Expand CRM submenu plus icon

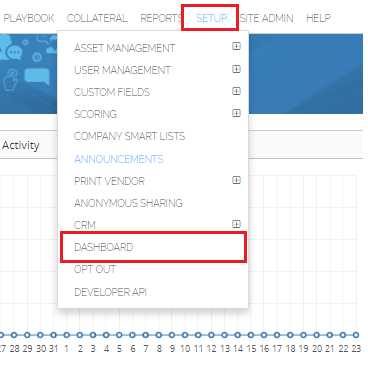click(236, 224)
